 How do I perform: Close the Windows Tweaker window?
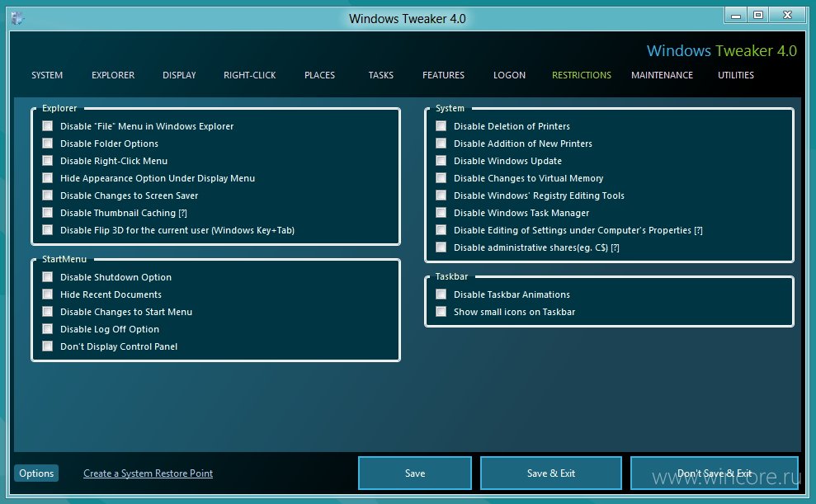(788, 16)
